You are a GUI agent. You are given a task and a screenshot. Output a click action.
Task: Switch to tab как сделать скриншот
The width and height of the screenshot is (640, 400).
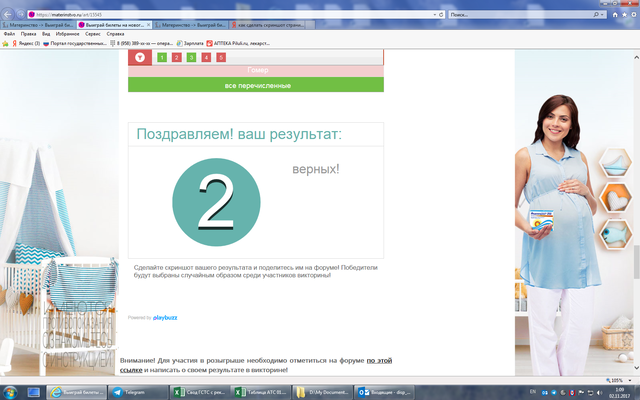[267, 25]
